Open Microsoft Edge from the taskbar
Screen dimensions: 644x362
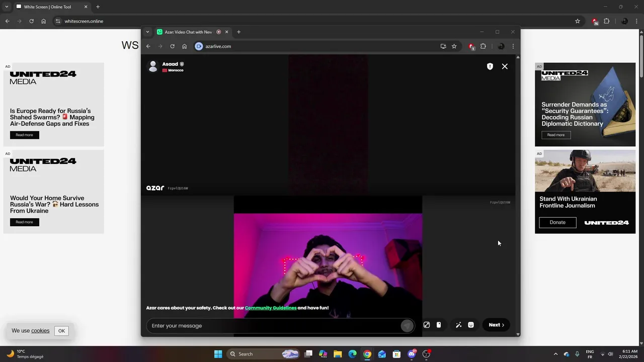click(x=352, y=354)
